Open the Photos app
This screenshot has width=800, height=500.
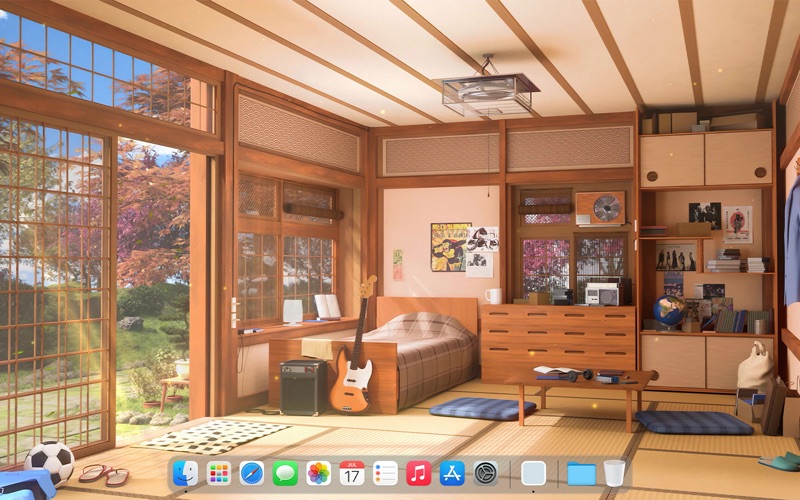tap(318, 473)
